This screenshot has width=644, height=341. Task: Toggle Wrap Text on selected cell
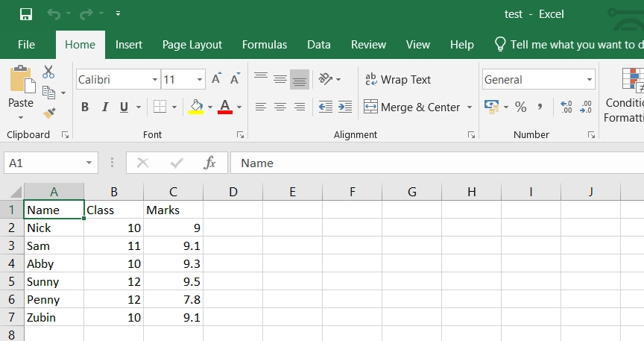point(397,79)
